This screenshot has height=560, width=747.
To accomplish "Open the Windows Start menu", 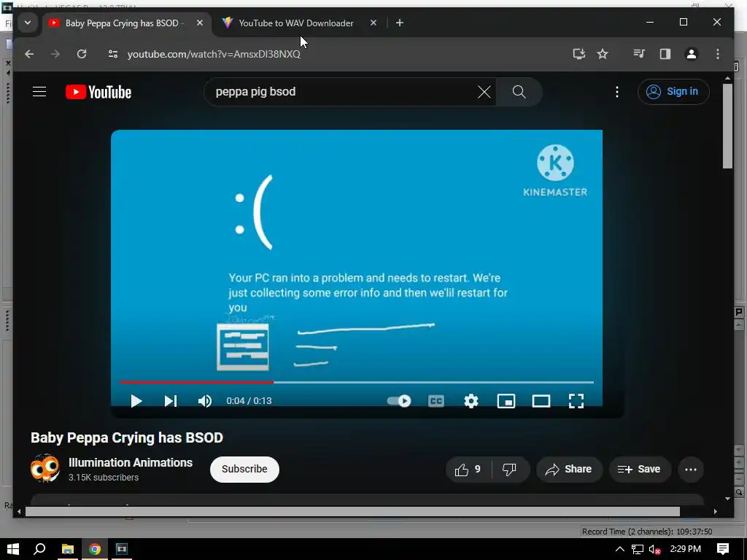I will pos(13,549).
